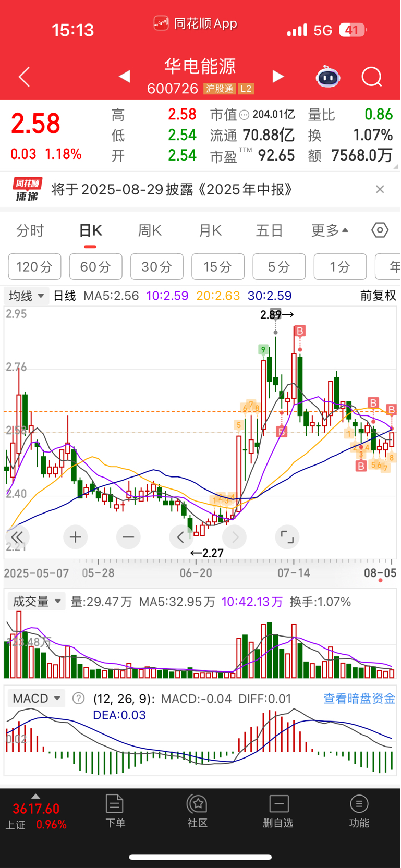This screenshot has width=401, height=868.
Task: Open the 社区 community icon
Action: pos(198,811)
